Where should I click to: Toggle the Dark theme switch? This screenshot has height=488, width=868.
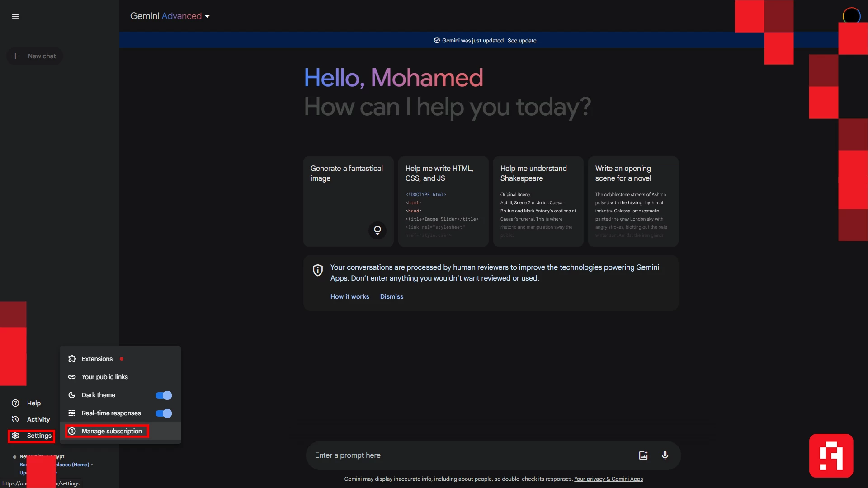[163, 395]
